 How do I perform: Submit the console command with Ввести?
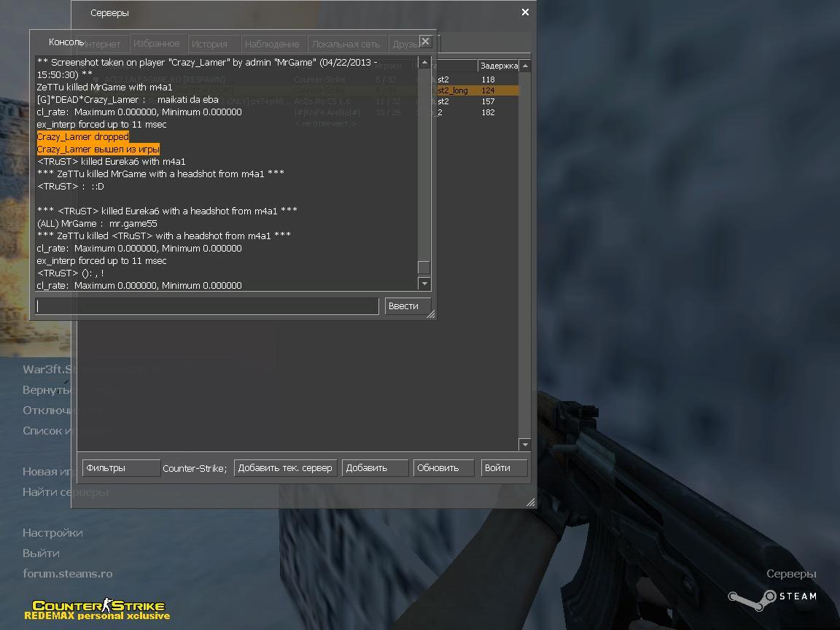(x=408, y=306)
